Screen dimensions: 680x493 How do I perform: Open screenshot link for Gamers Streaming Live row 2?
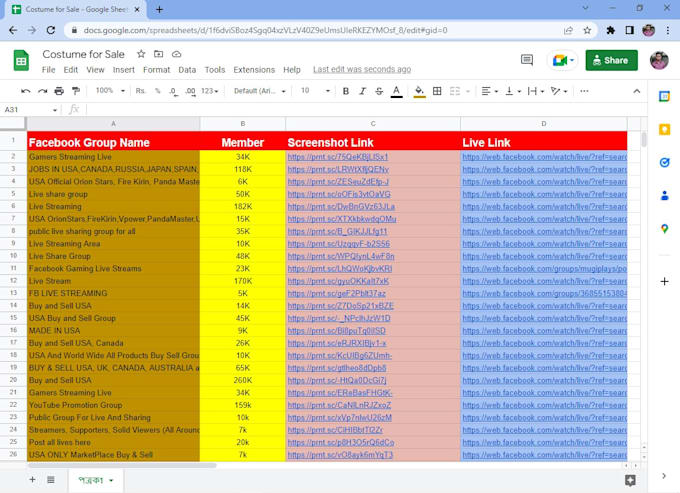coord(338,157)
